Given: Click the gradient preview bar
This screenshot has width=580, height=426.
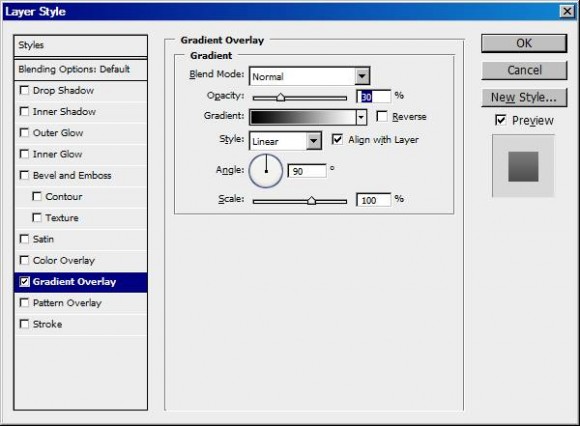Looking at the screenshot, I should click(303, 117).
